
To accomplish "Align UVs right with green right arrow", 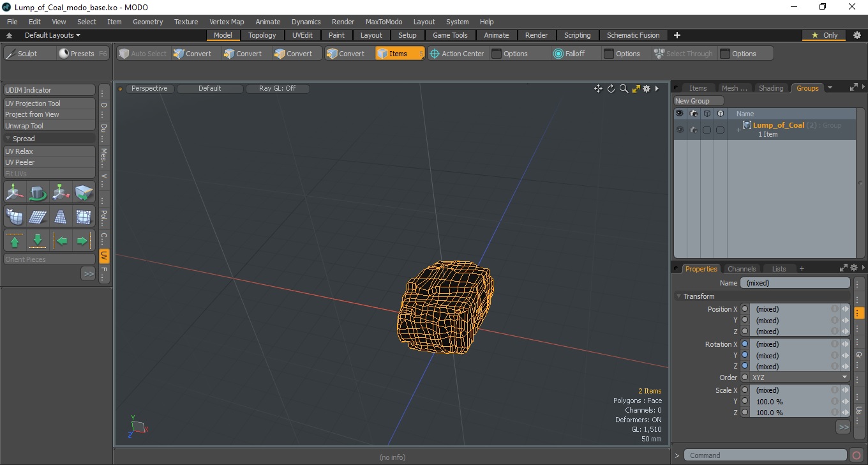I will coord(84,241).
